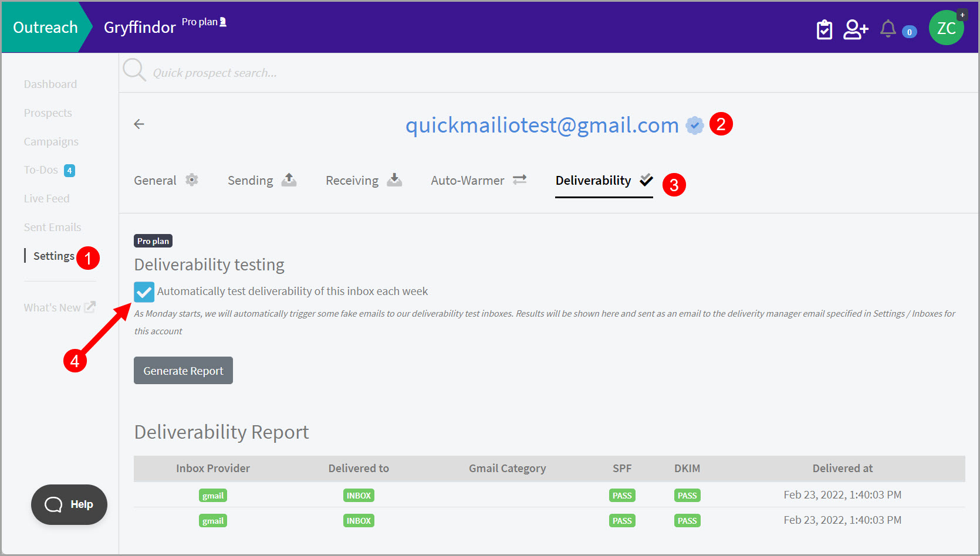Click the Delivered at column header

(843, 469)
